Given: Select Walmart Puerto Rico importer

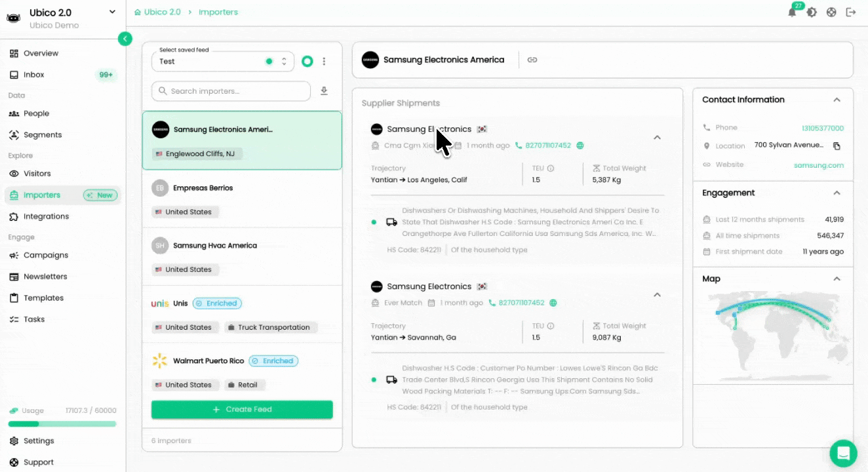Looking at the screenshot, I should (242, 371).
